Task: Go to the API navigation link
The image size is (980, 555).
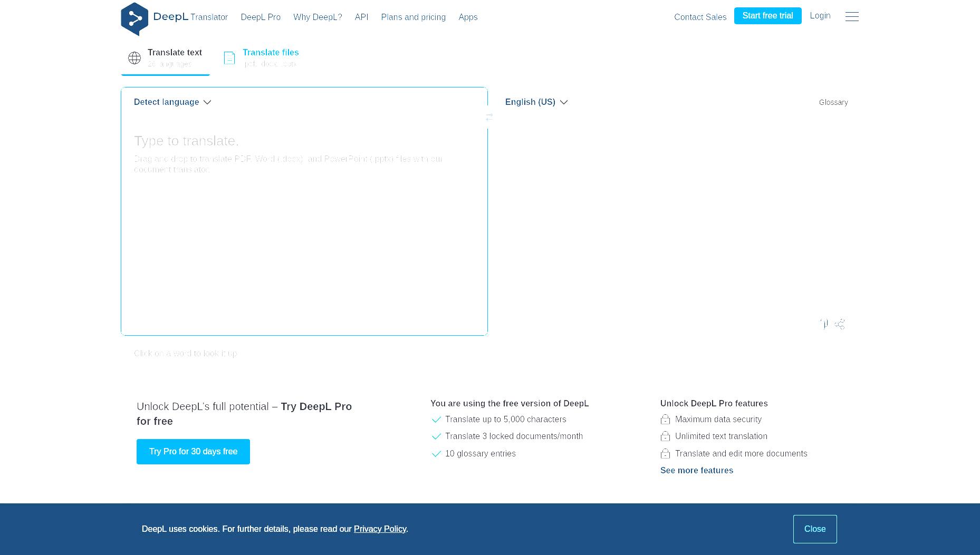Action: (361, 17)
